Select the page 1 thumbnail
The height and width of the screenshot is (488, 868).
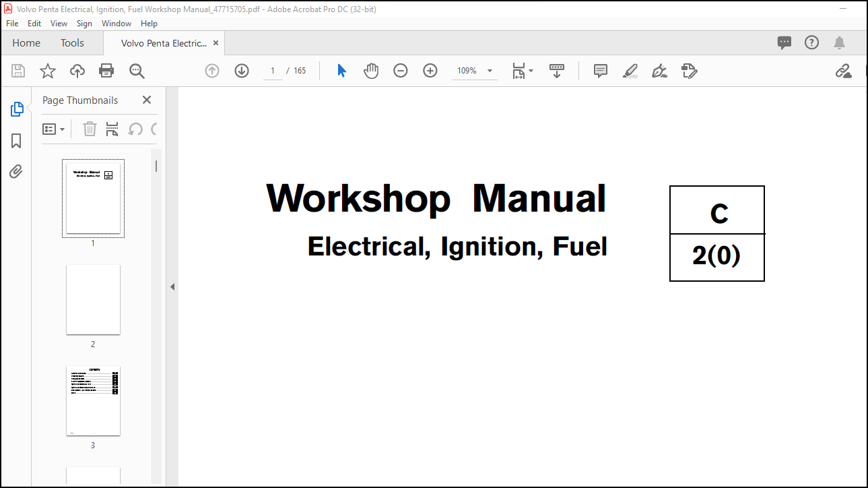click(x=93, y=198)
